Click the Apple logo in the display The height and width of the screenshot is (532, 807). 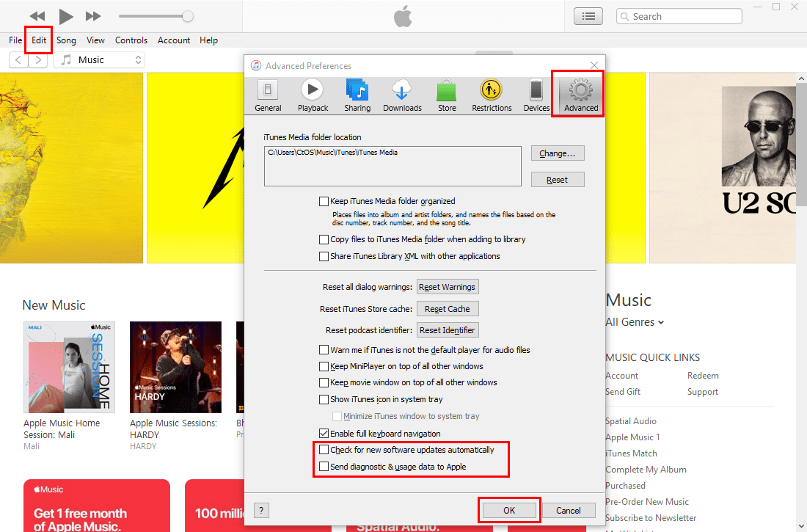point(403,17)
